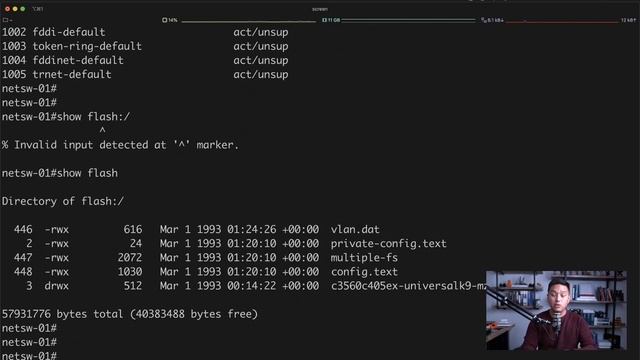640x360 pixels.
Task: Click the last 'netsw-01#' prompt at bottom
Action: pos(29,355)
